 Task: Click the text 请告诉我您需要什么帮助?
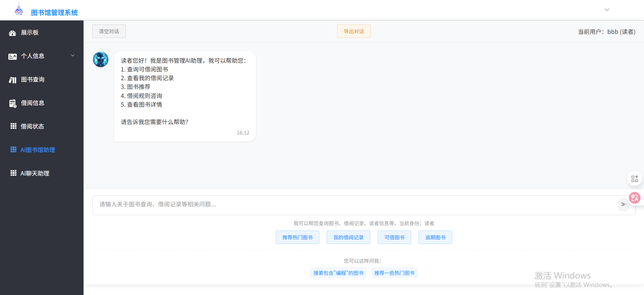(x=155, y=122)
